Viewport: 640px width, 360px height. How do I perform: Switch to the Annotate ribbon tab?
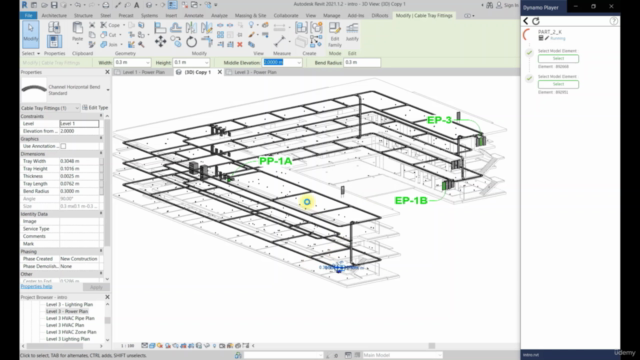[194, 16]
